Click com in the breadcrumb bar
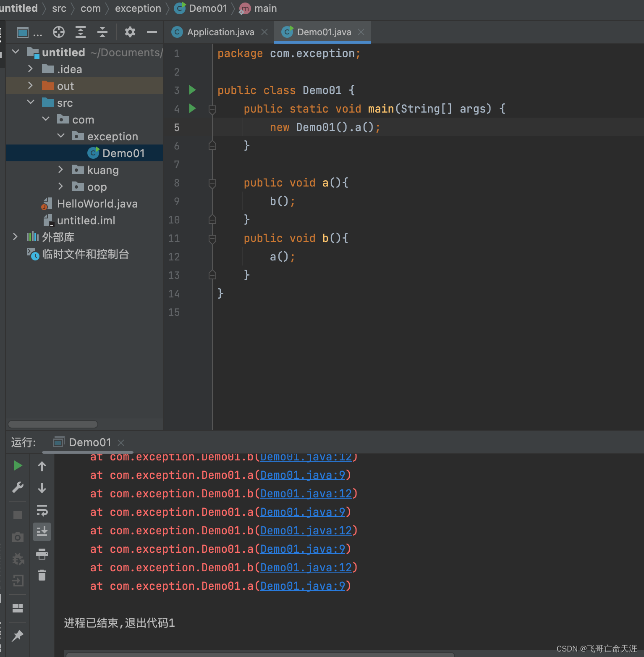 click(x=91, y=8)
